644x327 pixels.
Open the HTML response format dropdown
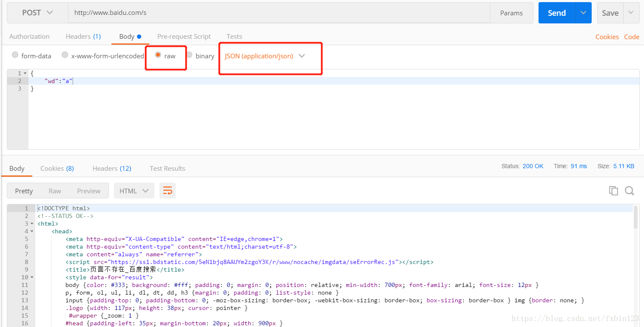click(134, 191)
